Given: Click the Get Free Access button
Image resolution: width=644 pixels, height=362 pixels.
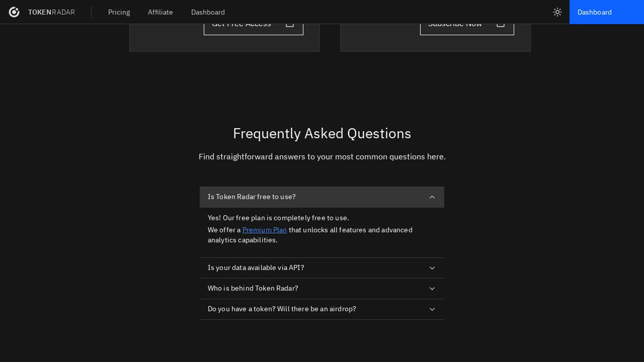Looking at the screenshot, I should coord(254,23).
